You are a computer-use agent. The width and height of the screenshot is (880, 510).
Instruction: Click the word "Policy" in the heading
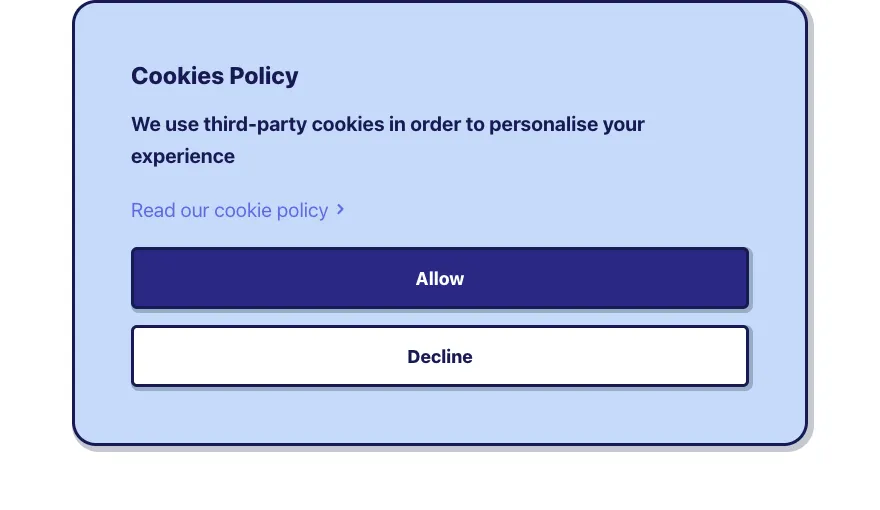pos(264,76)
